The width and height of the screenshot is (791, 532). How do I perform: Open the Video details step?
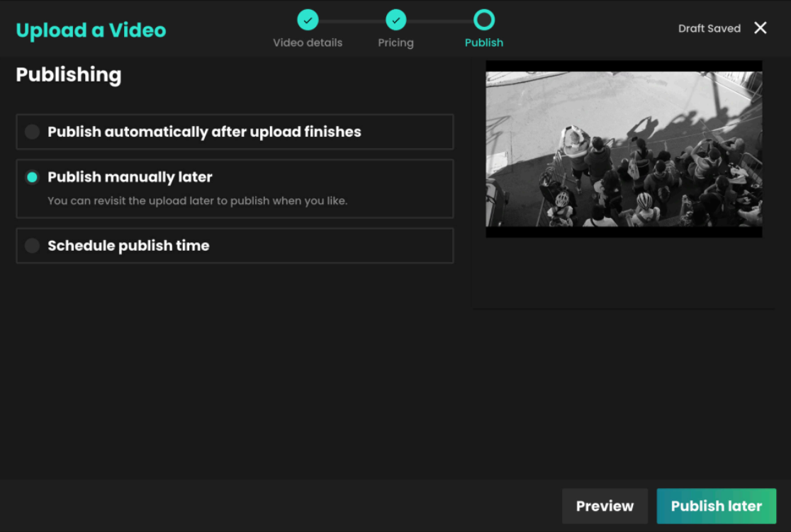[308, 43]
